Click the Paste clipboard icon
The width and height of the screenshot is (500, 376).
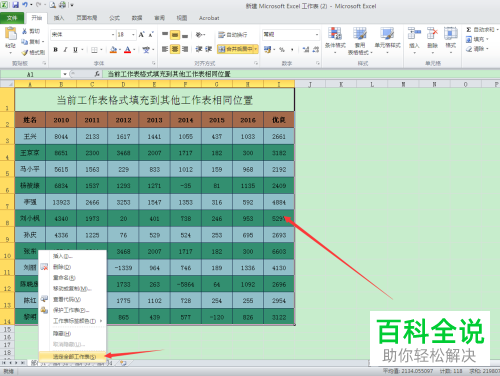tap(11, 34)
